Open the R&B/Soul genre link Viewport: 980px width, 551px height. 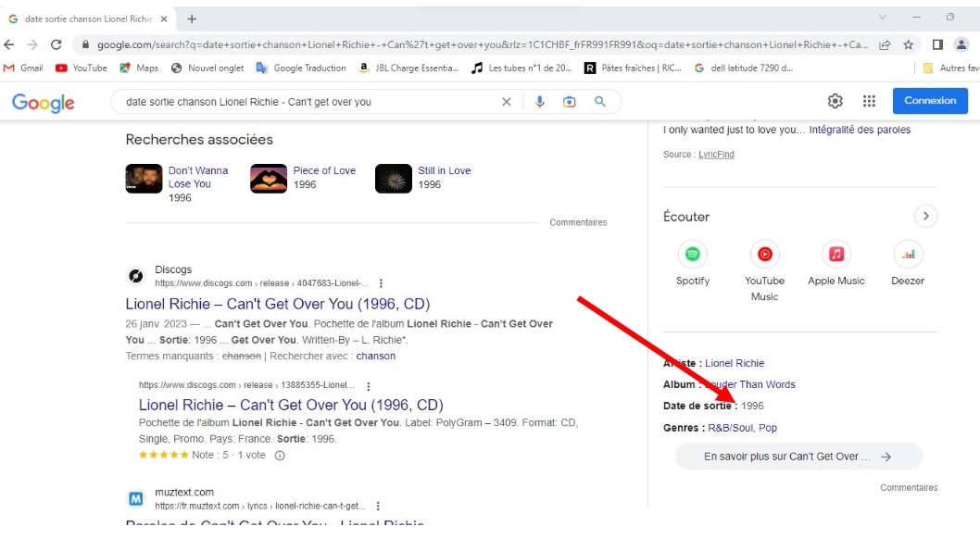[731, 428]
